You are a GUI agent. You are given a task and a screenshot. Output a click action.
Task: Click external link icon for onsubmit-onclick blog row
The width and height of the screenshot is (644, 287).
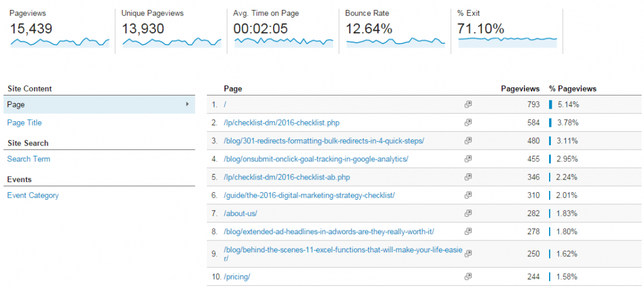(468, 159)
